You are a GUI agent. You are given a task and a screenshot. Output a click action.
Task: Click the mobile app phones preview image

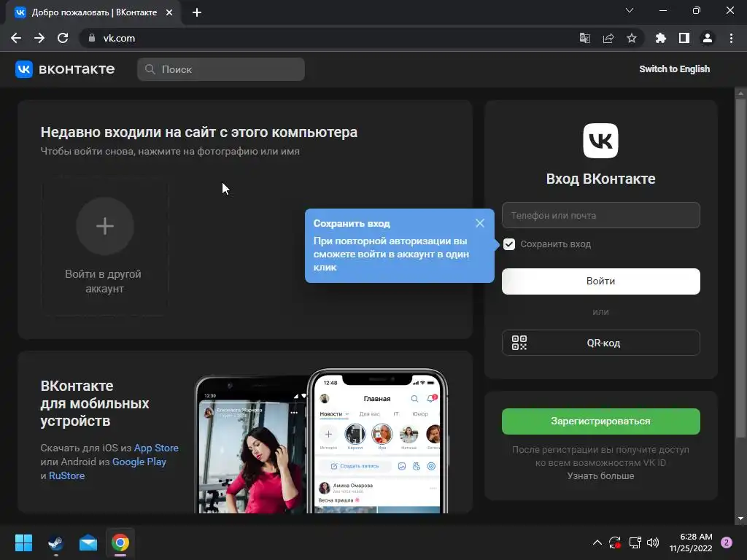click(322, 441)
